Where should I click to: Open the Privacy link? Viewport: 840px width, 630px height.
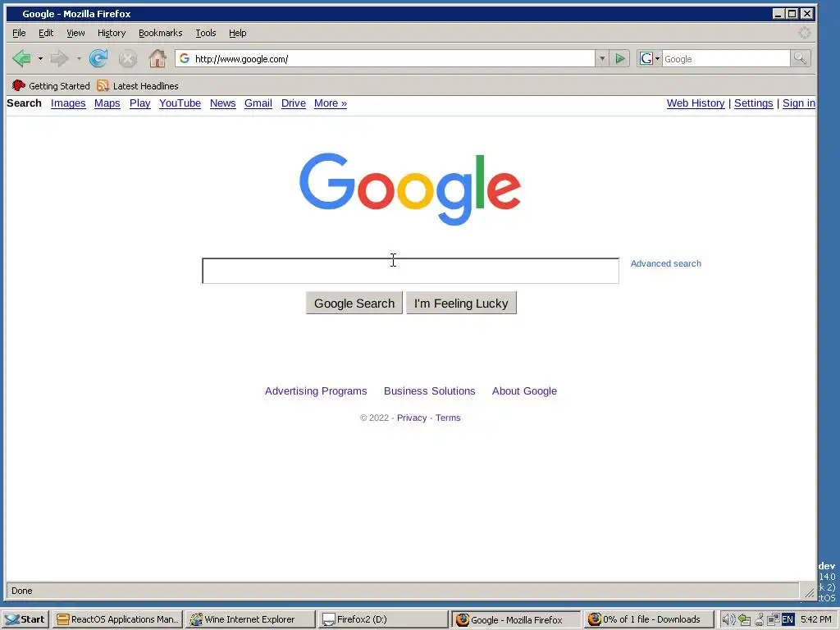click(x=412, y=418)
